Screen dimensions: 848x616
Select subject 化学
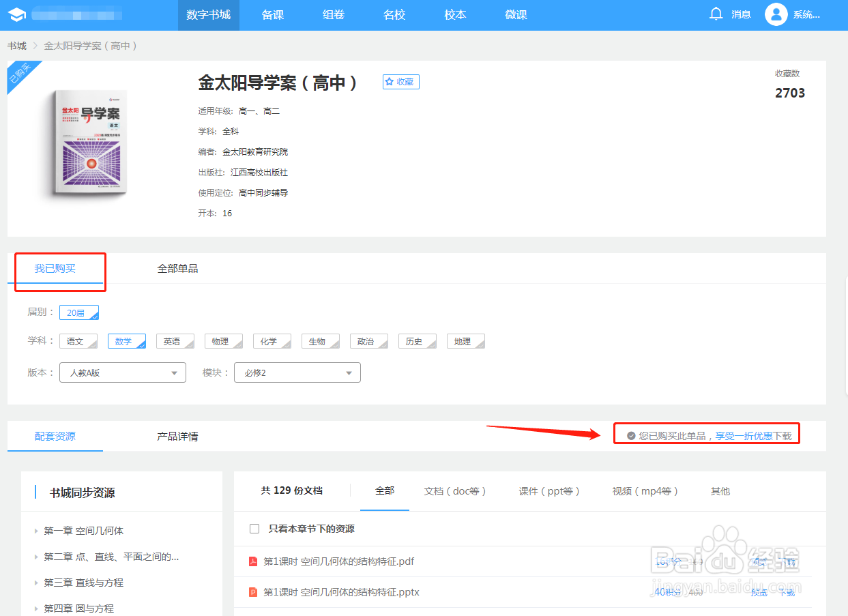click(x=272, y=341)
